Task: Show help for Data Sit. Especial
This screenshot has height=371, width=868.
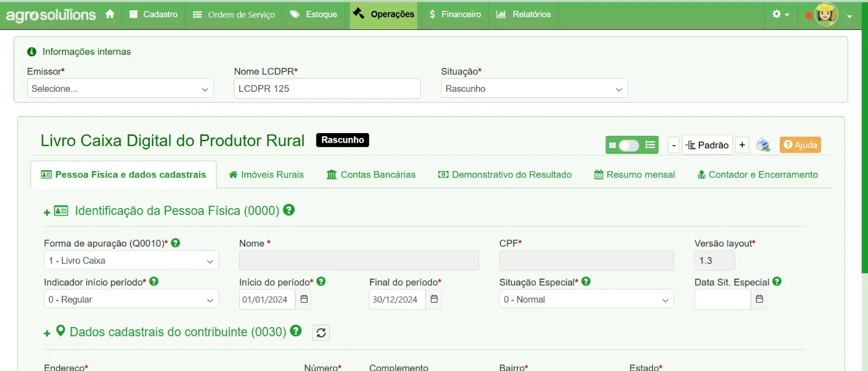Action: (777, 281)
